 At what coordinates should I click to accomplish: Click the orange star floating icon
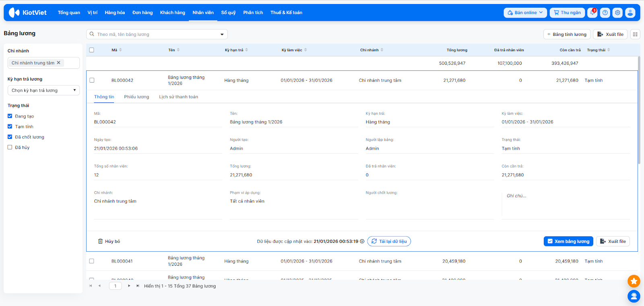[634, 281]
